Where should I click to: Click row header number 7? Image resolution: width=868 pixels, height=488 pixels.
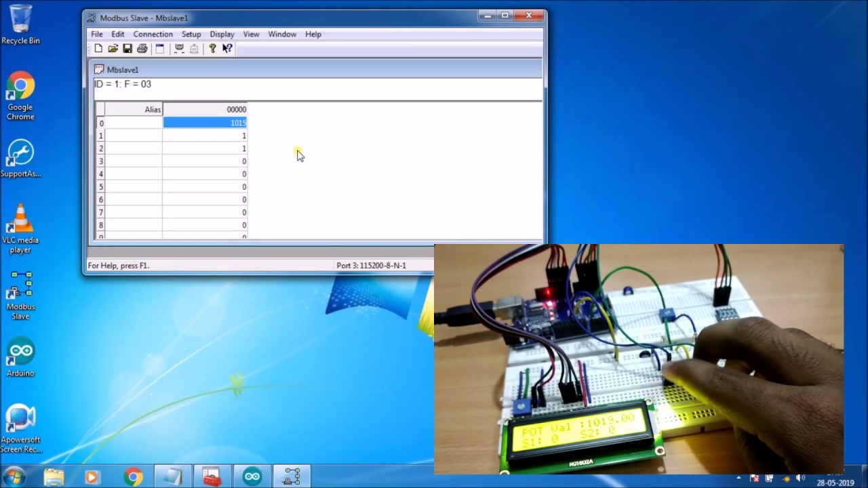[100, 213]
